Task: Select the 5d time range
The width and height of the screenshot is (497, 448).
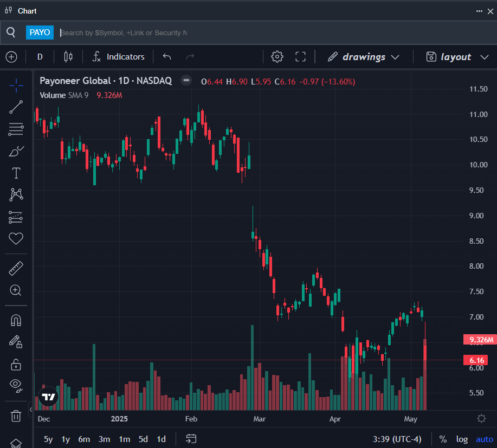Action: (x=143, y=439)
